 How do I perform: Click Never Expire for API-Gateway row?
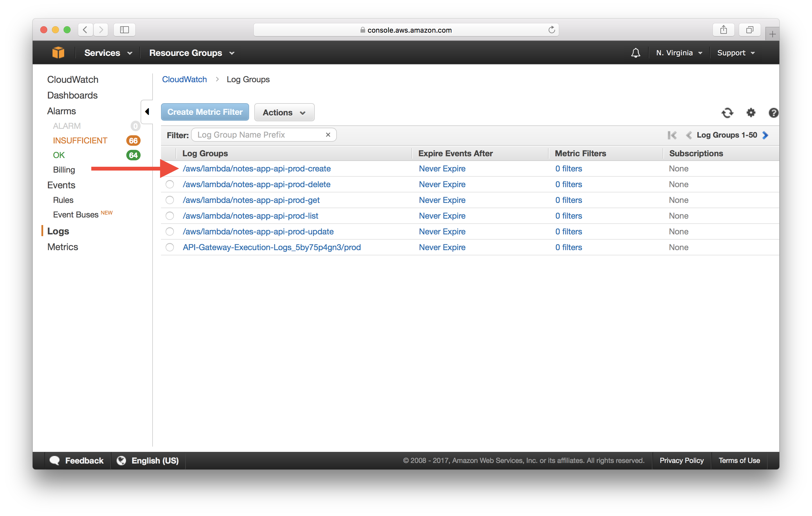[x=442, y=248]
